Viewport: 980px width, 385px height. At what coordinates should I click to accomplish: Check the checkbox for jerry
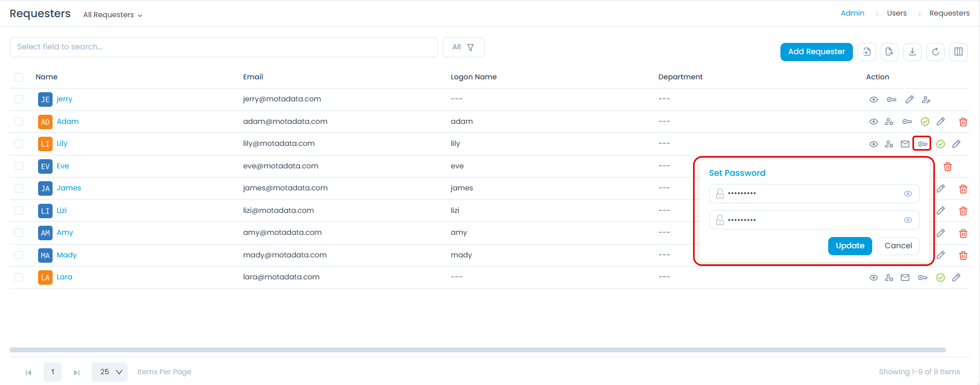click(x=19, y=99)
